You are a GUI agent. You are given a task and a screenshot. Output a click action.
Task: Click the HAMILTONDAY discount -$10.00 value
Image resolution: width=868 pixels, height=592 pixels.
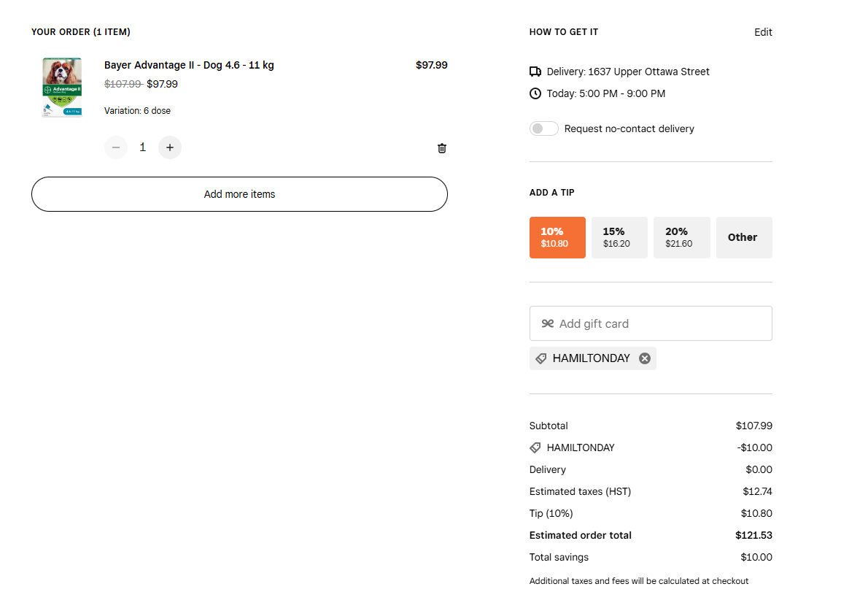[x=754, y=447]
